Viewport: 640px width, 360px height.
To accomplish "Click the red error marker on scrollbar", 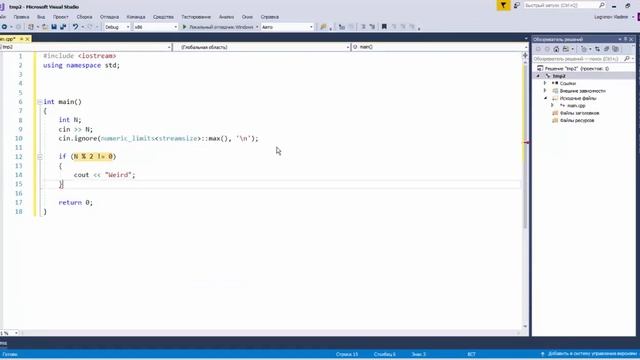I will click(526, 142).
